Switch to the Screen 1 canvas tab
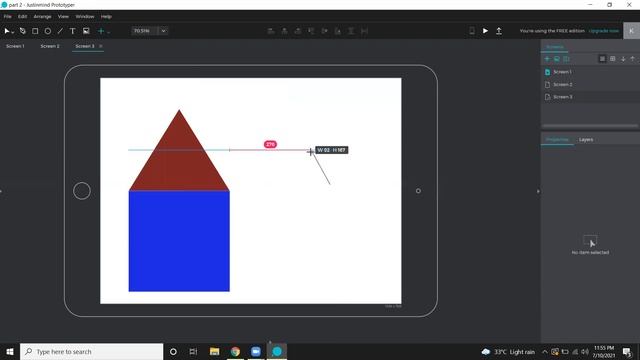The height and width of the screenshot is (360, 640). click(16, 46)
